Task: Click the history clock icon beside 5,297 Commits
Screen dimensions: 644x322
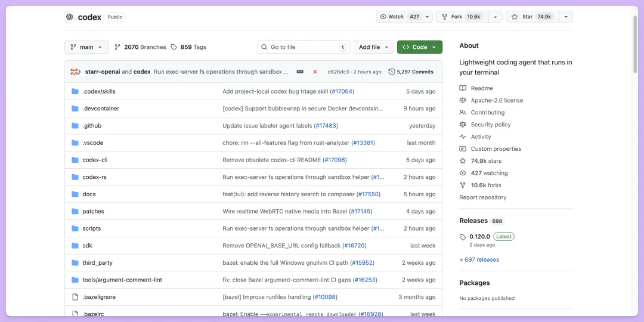Action: click(392, 72)
